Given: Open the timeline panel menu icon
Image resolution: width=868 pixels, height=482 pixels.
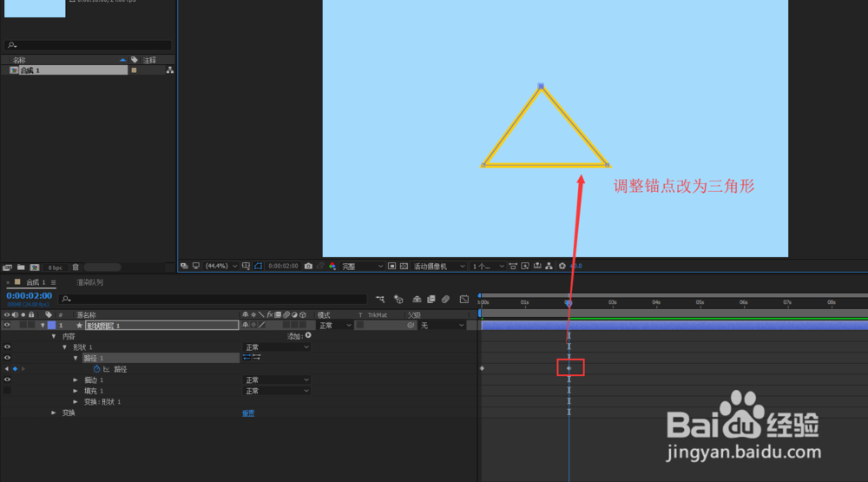Looking at the screenshot, I should point(53,282).
